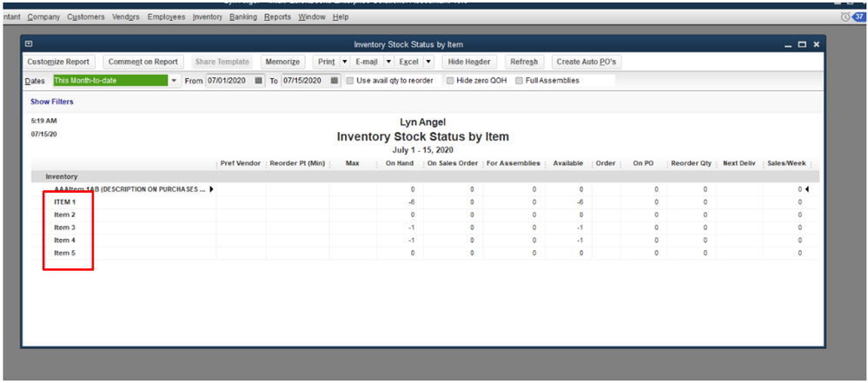Open the Inventory menu
Image resolution: width=868 pixels, height=383 pixels.
(208, 17)
